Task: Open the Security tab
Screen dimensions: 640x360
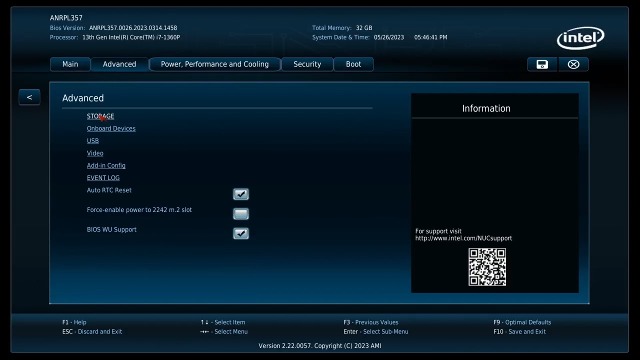Action: 307,64
